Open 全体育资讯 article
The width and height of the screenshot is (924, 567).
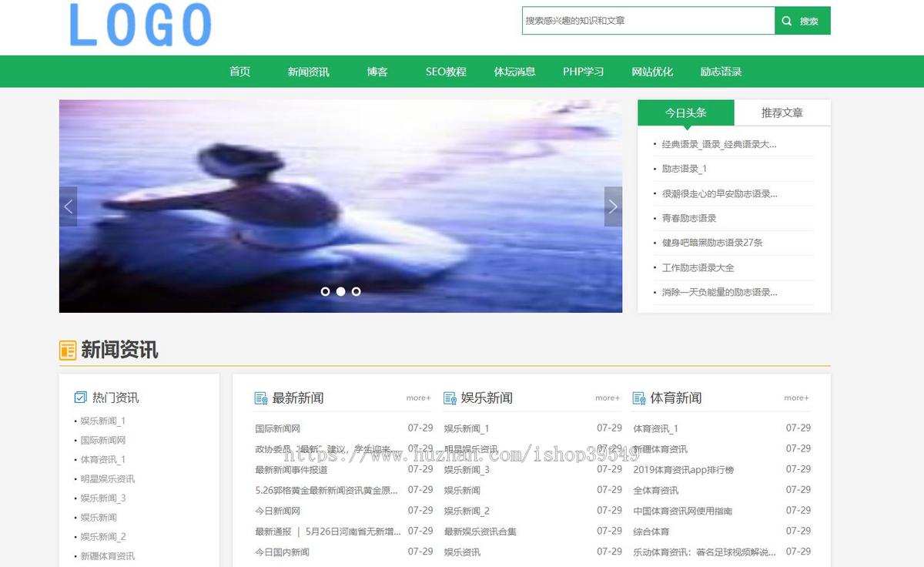point(656,490)
